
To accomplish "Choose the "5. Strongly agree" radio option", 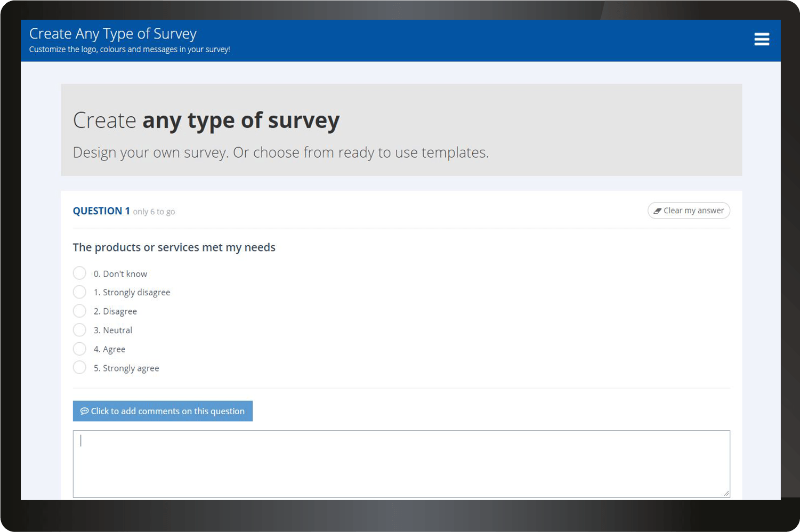I will (79, 368).
